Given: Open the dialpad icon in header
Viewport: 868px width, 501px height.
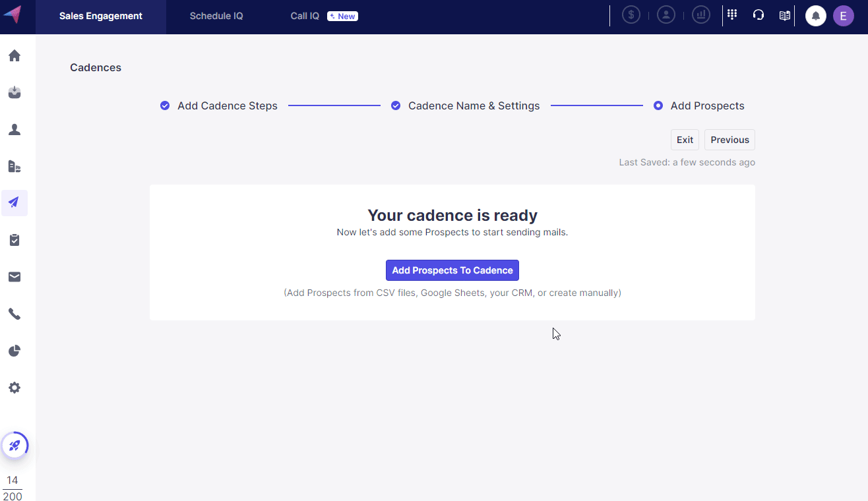Looking at the screenshot, I should click(731, 15).
